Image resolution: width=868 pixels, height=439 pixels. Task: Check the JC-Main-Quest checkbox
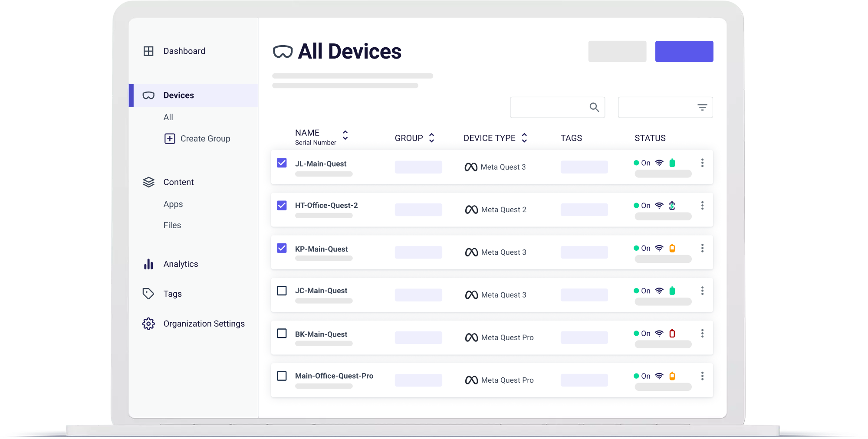pos(282,291)
